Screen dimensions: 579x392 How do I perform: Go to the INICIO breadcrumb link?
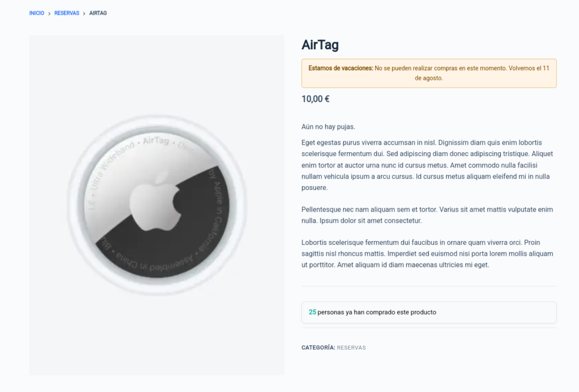37,14
